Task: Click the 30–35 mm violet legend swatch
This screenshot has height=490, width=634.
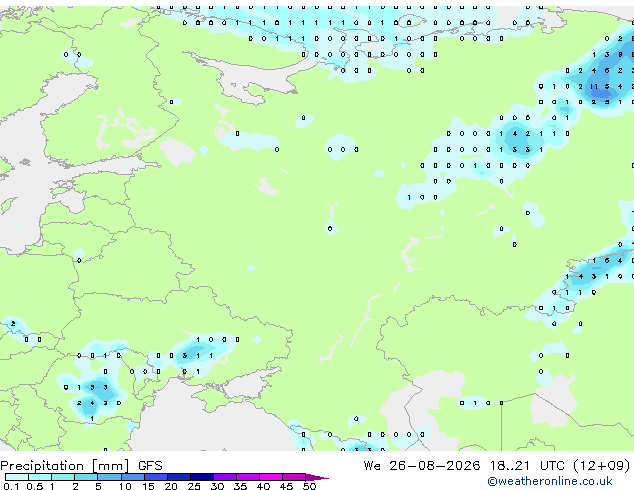Action: click(225, 477)
